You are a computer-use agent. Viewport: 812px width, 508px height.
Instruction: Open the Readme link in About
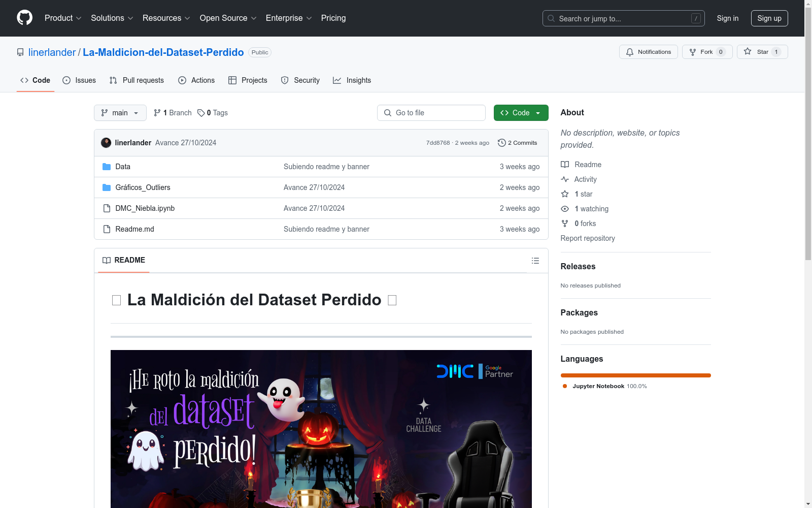(581, 165)
